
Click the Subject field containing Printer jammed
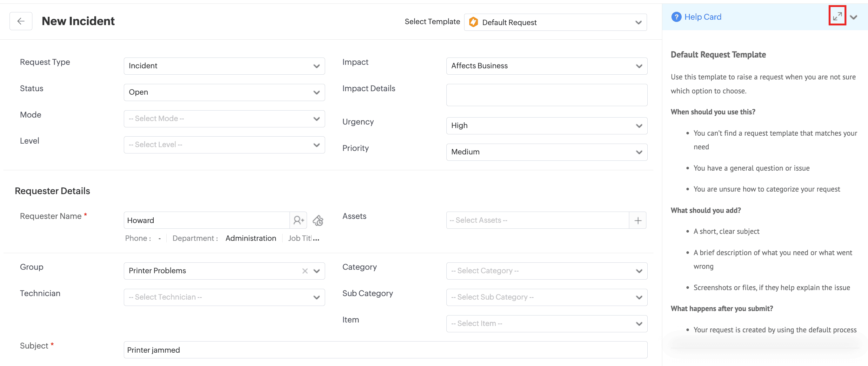click(x=385, y=350)
